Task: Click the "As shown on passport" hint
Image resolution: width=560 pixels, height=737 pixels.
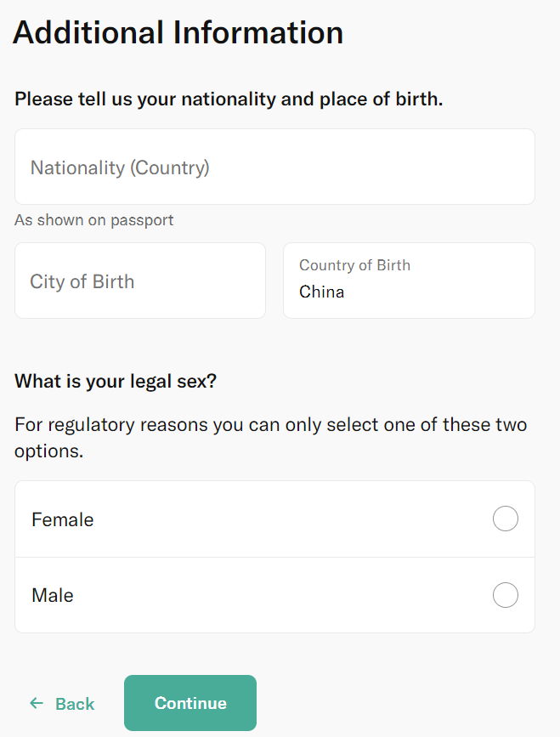Action: pos(94,220)
